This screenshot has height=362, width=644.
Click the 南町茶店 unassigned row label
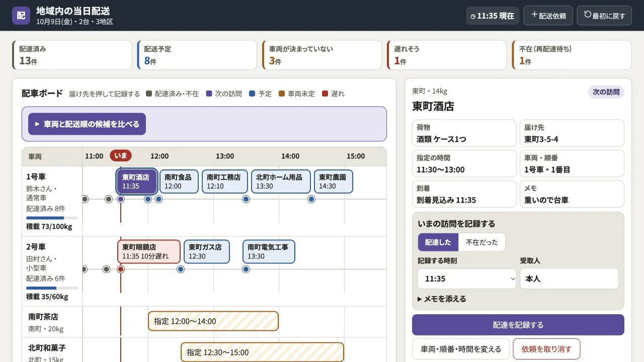point(43,317)
